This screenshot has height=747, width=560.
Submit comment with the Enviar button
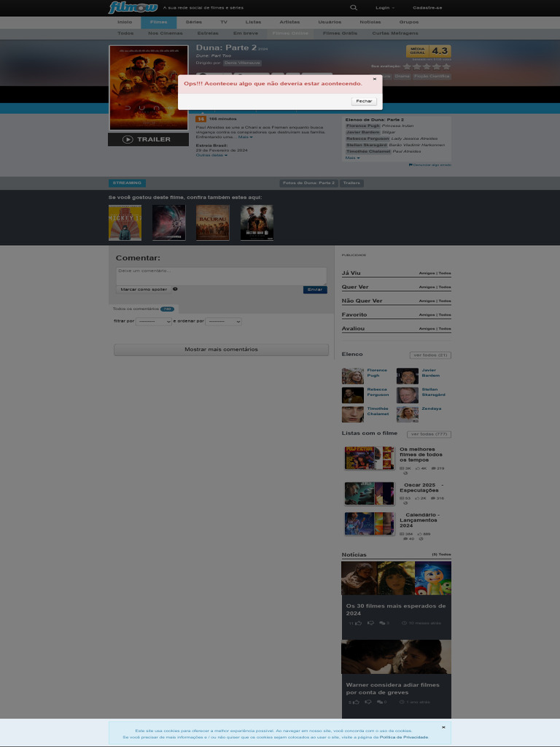(x=315, y=290)
